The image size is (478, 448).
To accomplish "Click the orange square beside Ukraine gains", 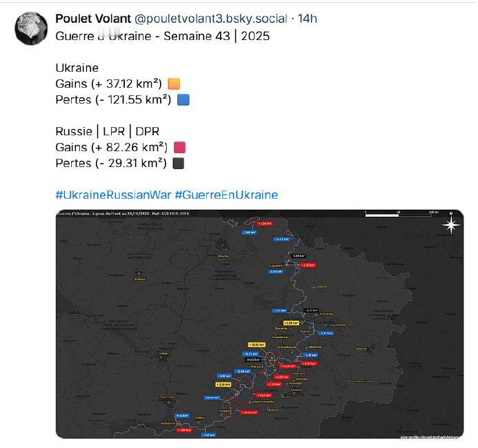I will 174,84.
